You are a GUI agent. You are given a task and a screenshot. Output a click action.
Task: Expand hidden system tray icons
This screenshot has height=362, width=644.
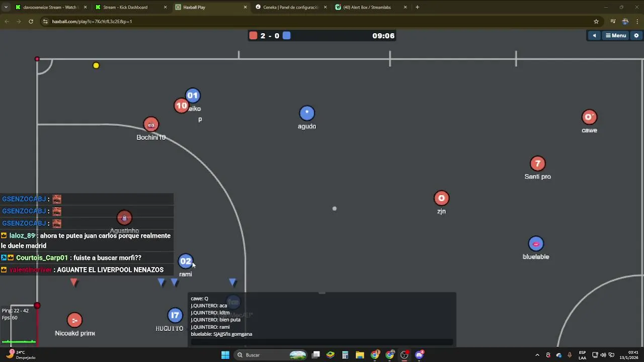pos(537,355)
